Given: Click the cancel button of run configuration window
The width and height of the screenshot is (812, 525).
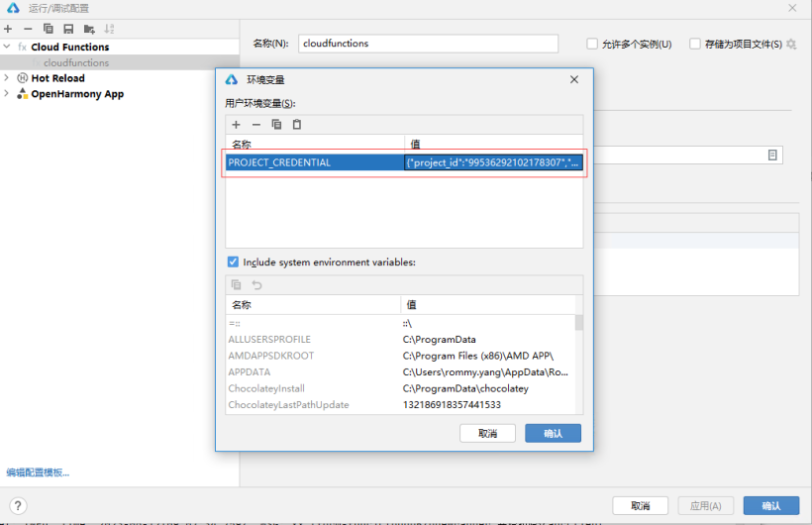Looking at the screenshot, I should coord(640,506).
